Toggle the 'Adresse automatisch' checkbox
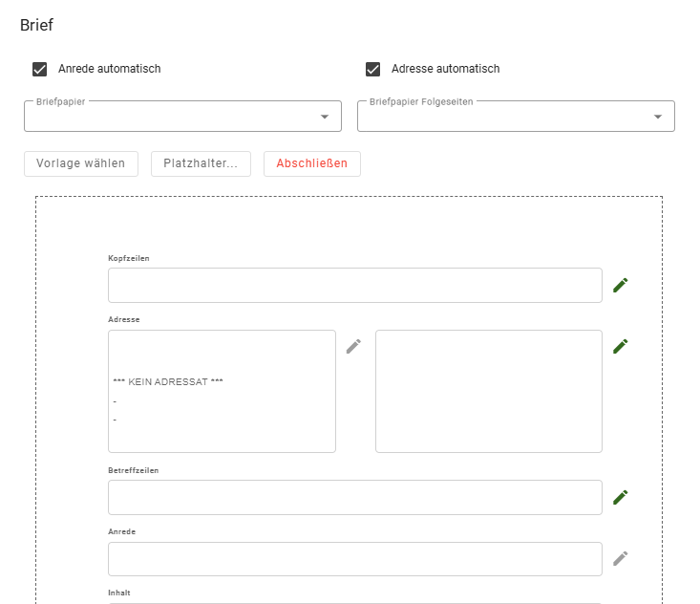The height and width of the screenshot is (604, 700). 373,69
